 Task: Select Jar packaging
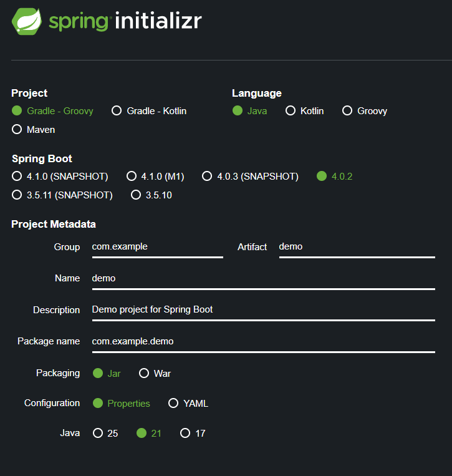tap(107, 374)
